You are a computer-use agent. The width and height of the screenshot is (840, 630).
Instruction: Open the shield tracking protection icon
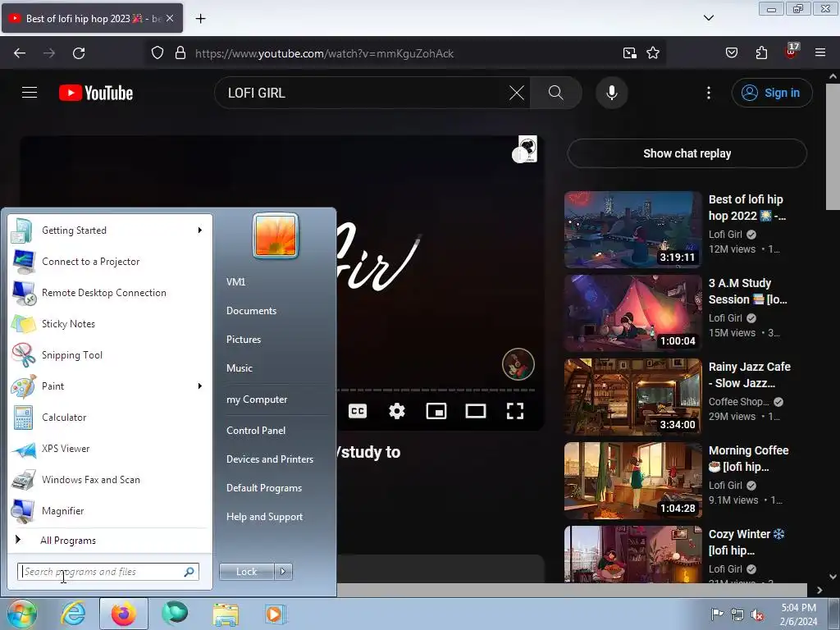pyautogui.click(x=157, y=53)
